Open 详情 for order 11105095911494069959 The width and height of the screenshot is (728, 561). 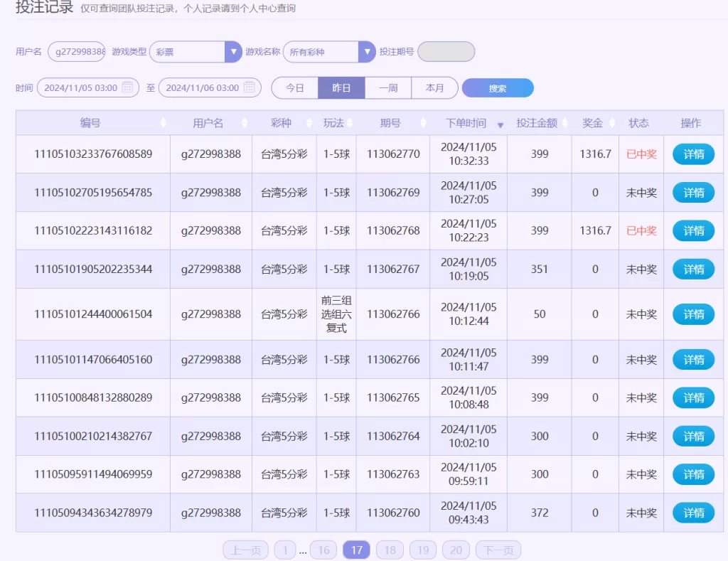point(694,475)
